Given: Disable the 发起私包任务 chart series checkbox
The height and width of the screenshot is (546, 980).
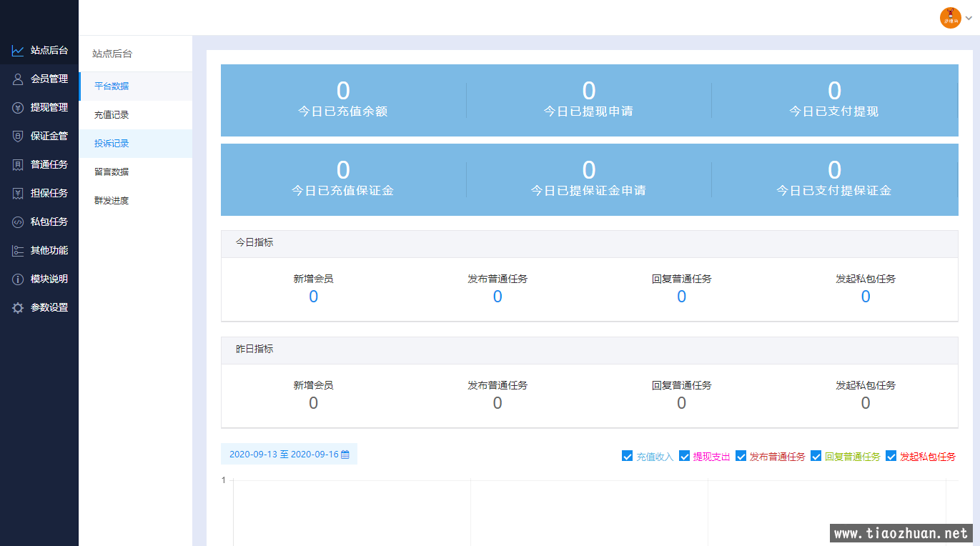Looking at the screenshot, I should pos(891,456).
